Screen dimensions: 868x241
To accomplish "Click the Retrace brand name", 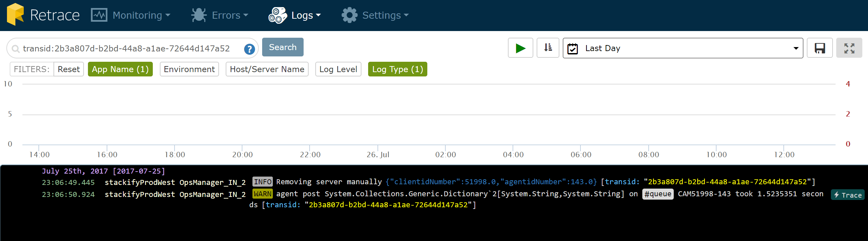I will (55, 15).
